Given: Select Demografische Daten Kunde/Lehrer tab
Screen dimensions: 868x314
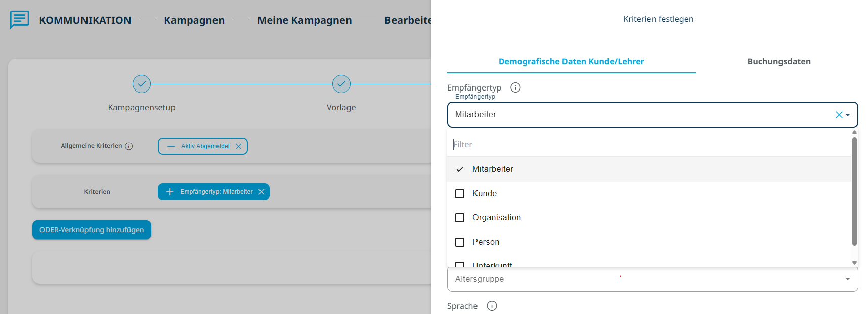Looking at the screenshot, I should 571,61.
